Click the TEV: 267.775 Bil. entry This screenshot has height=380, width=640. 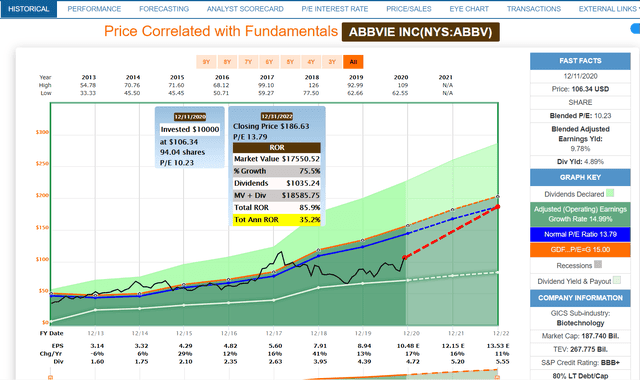coord(580,349)
